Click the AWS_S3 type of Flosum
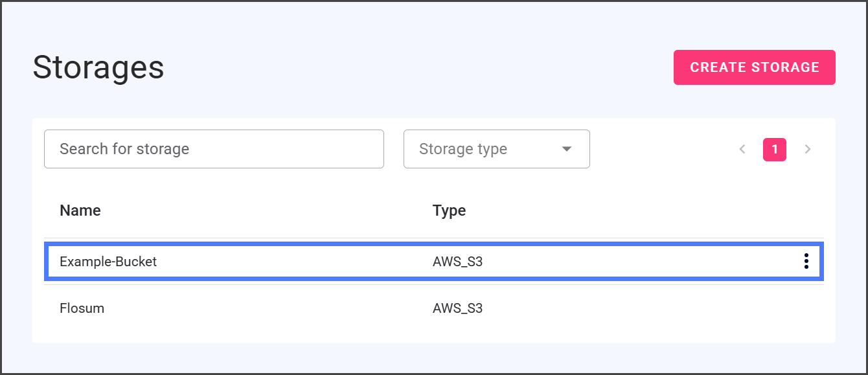The height and width of the screenshot is (375, 868). tap(457, 308)
